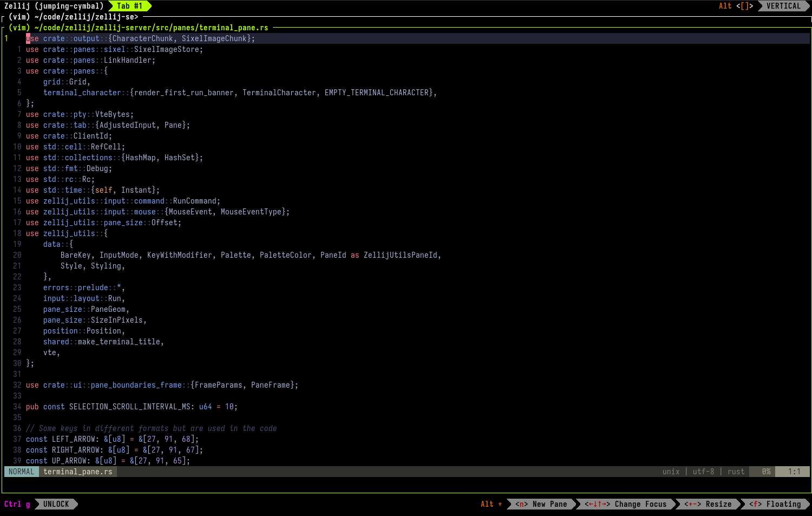Click "PaneGeom" on line 25
The height and width of the screenshot is (516, 812).
[x=108, y=309]
